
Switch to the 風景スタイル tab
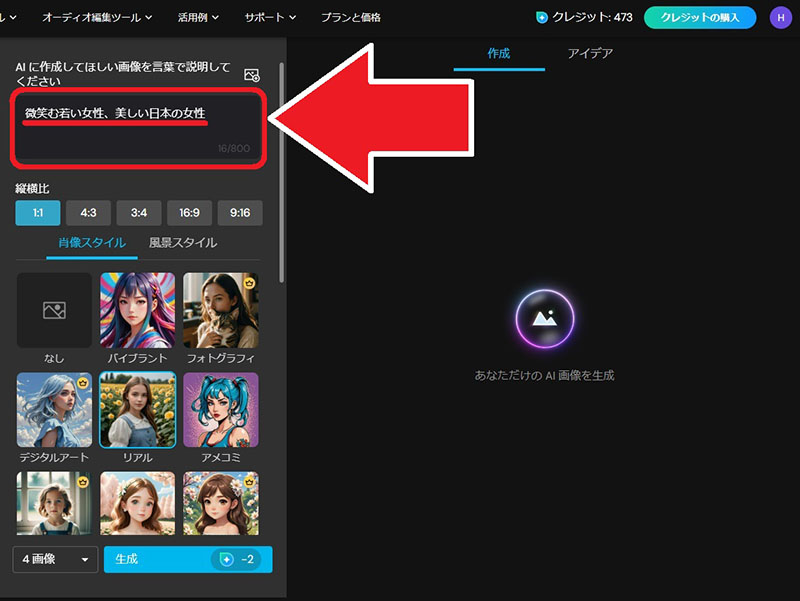[183, 243]
